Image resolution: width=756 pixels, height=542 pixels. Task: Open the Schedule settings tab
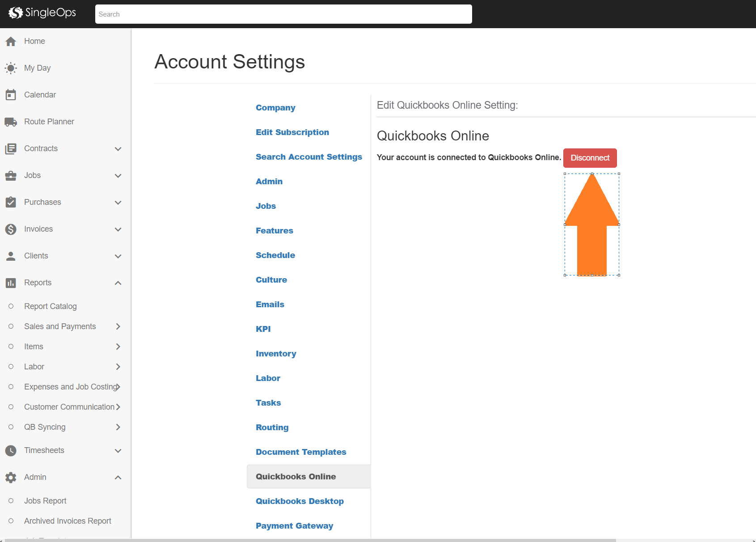click(x=275, y=255)
